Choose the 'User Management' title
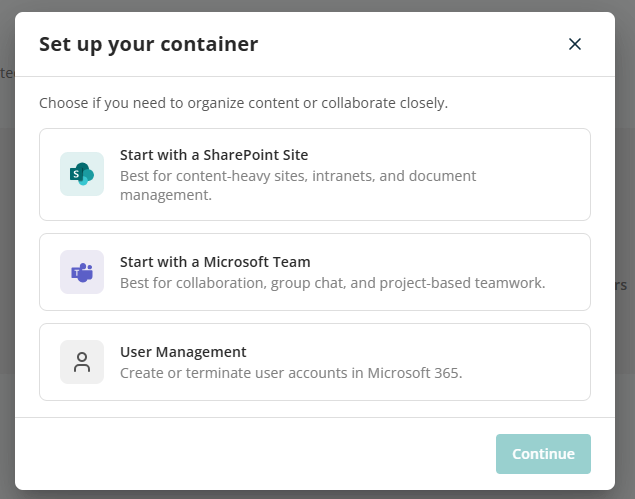 tap(183, 352)
